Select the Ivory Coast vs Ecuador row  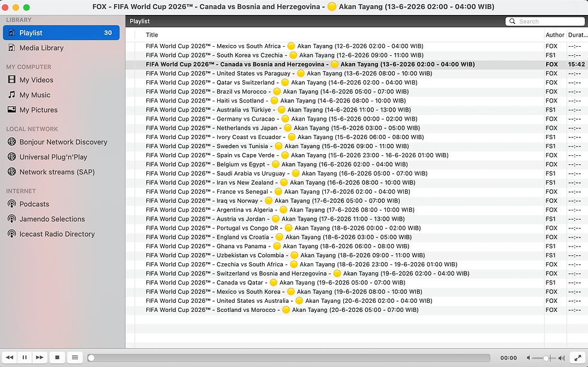tap(356, 137)
